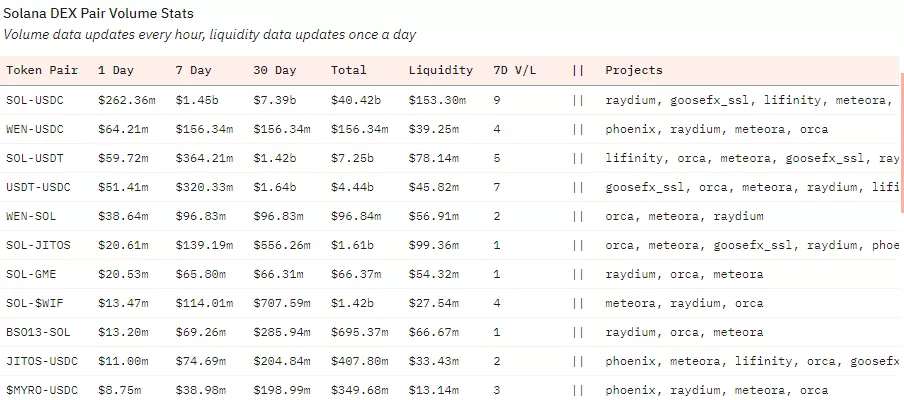Click the 1 Day column header
Image resolution: width=904 pixels, height=400 pixels.
tap(116, 70)
